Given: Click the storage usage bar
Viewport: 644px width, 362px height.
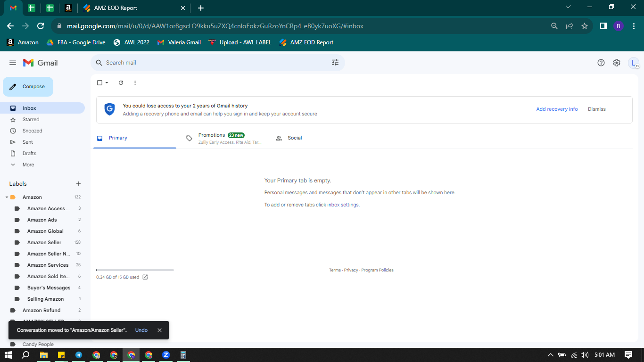Looking at the screenshot, I should coord(135,270).
